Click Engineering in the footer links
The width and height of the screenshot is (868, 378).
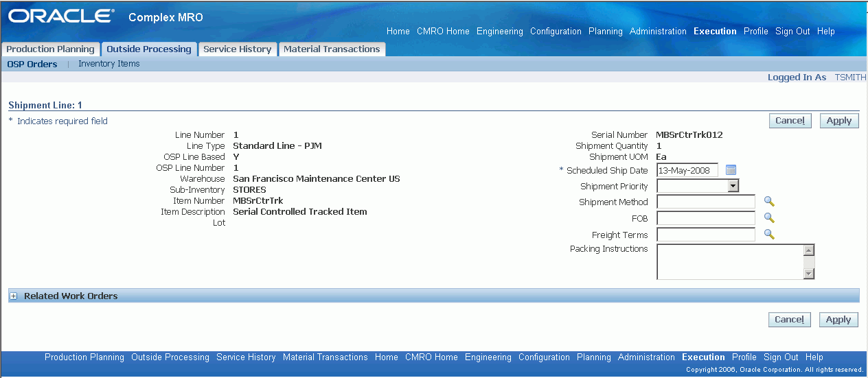tap(488, 357)
